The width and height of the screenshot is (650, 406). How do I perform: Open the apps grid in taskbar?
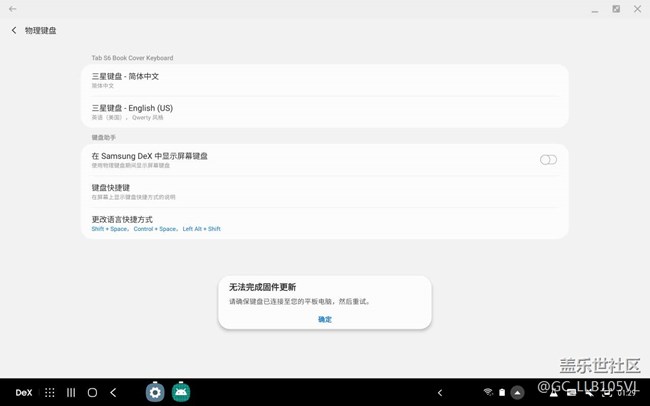(x=49, y=393)
